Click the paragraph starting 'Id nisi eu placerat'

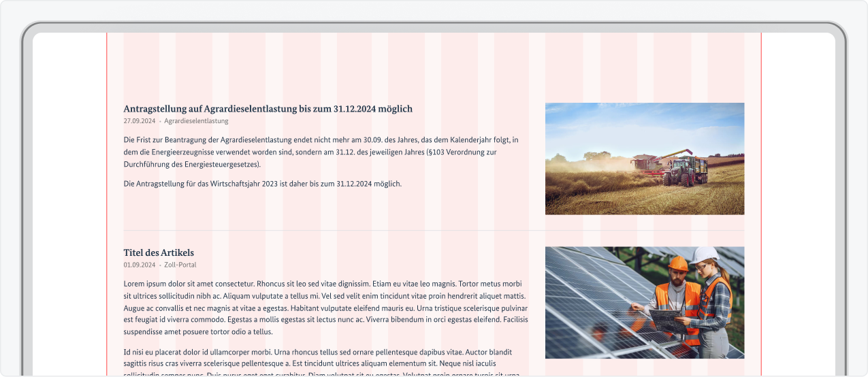point(317,358)
